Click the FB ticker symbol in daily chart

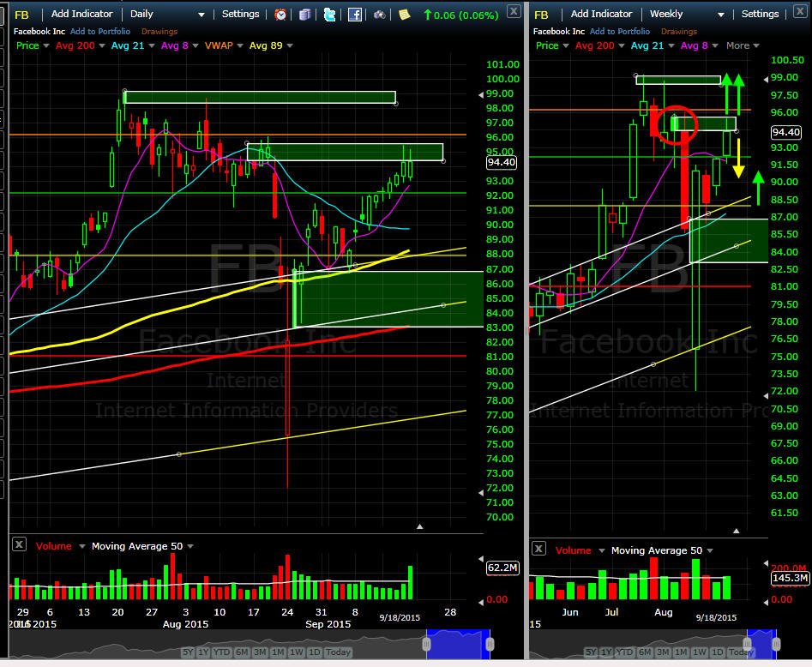click(x=21, y=15)
